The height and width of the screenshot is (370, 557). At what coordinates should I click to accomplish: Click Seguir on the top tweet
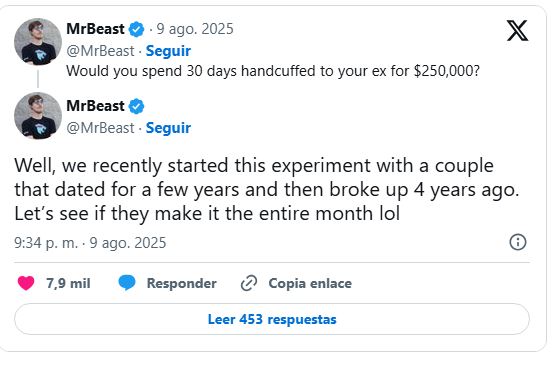click(168, 51)
